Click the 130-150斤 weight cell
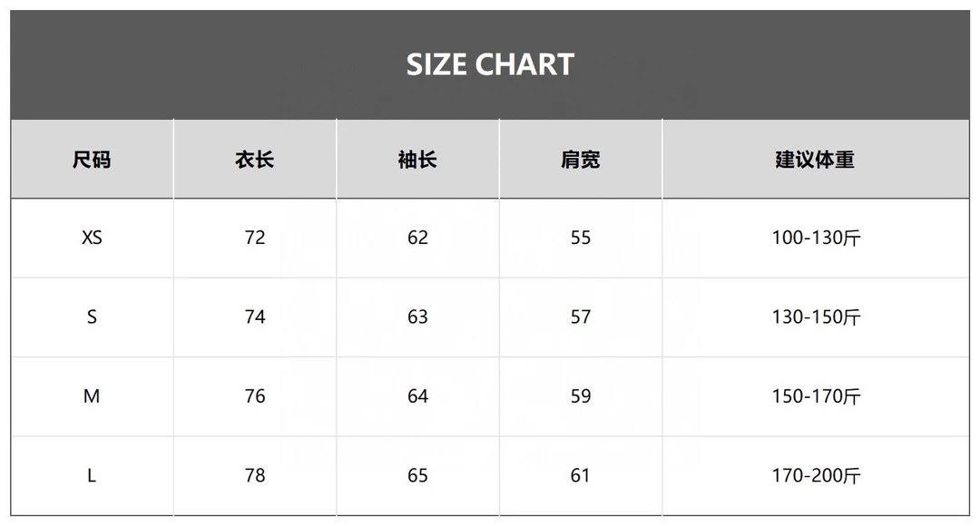 coord(817,317)
